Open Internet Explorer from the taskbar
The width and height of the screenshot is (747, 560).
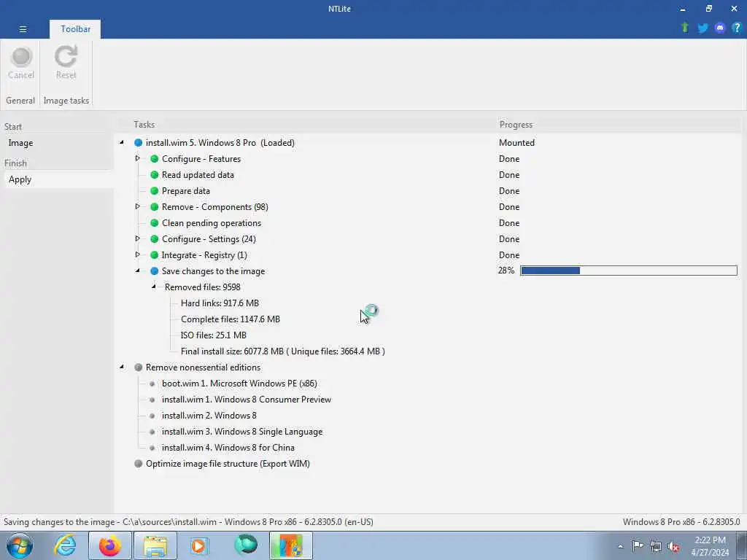(x=64, y=545)
